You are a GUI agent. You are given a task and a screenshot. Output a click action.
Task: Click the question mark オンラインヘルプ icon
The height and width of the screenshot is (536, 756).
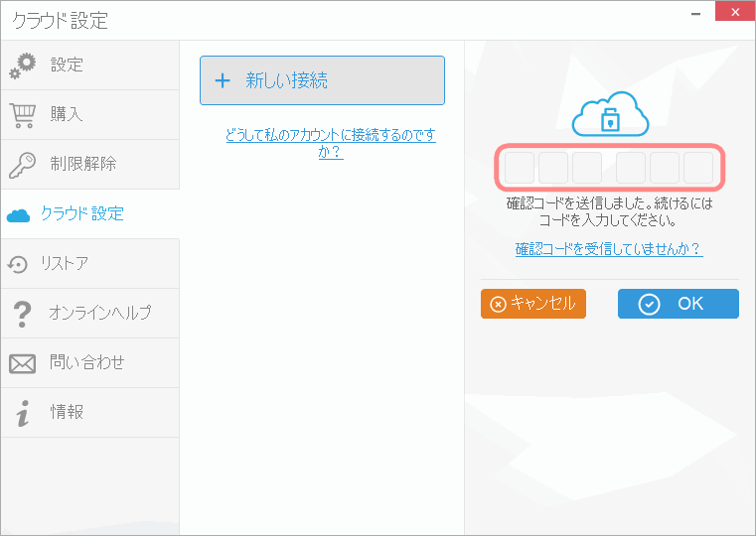pos(22,314)
